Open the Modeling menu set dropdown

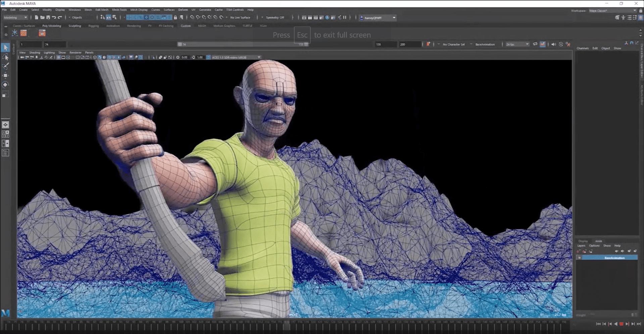15,17
